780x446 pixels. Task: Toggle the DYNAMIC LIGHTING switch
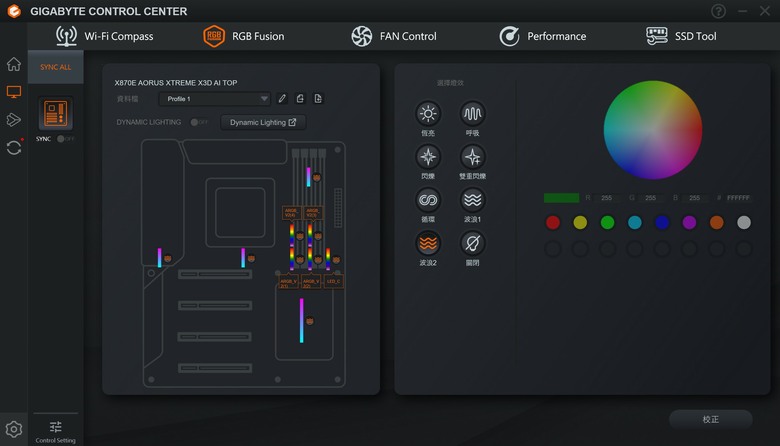[199, 122]
